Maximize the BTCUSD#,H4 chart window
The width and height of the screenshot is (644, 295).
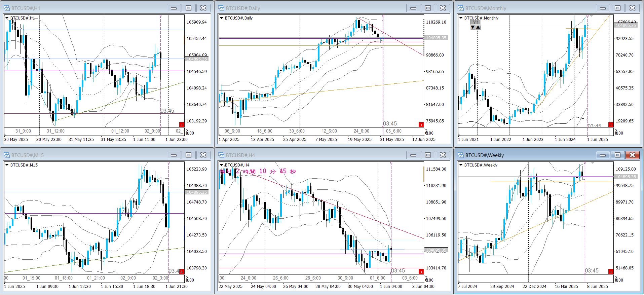pos(428,155)
